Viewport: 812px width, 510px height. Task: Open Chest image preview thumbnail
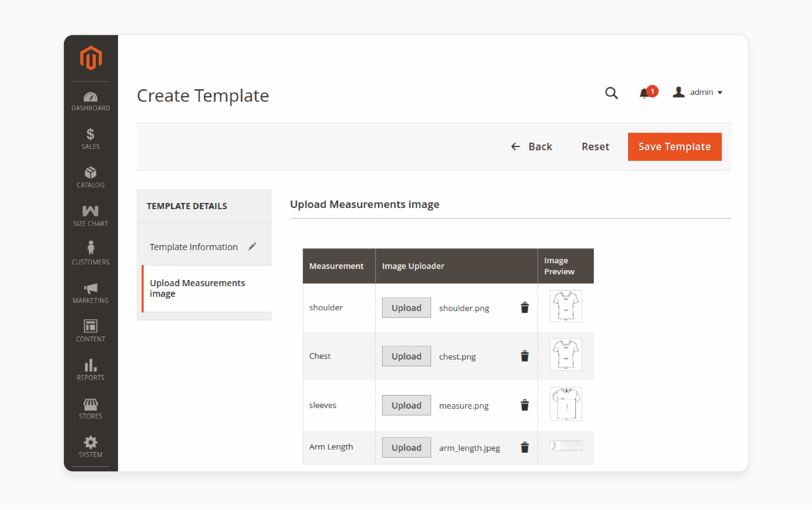click(566, 355)
